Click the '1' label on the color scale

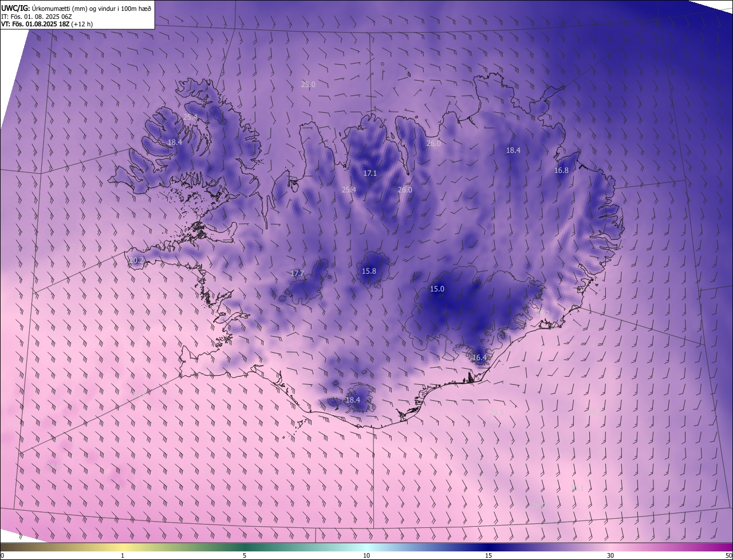coord(123,555)
